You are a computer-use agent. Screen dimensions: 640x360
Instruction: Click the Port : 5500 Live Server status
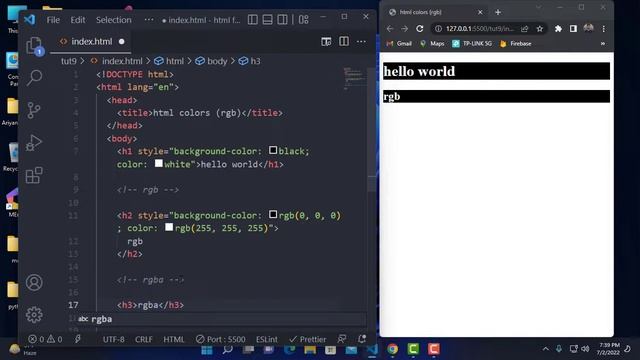(221, 339)
